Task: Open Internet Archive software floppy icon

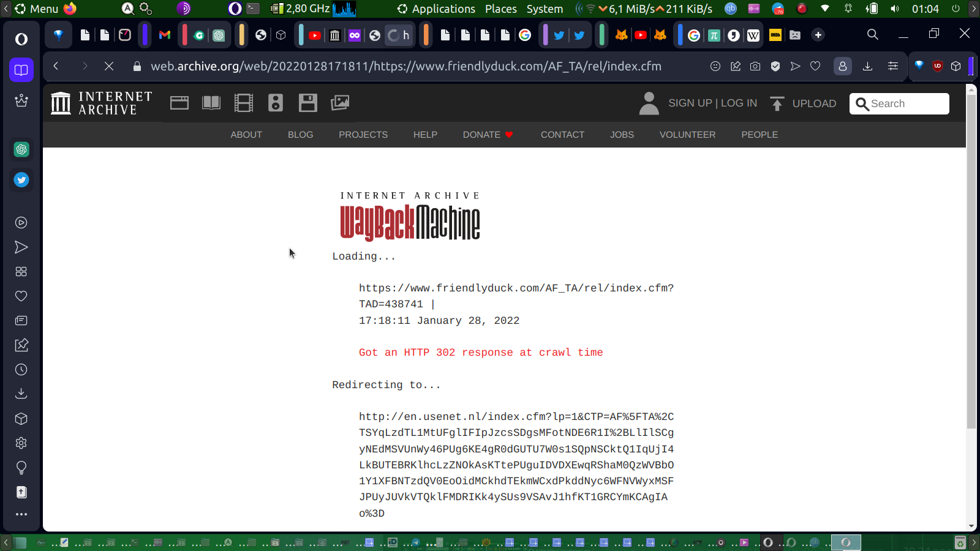Action: [308, 103]
